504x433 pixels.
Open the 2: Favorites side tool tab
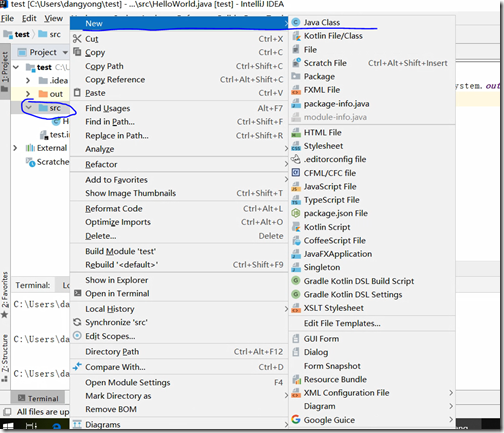coord(5,294)
